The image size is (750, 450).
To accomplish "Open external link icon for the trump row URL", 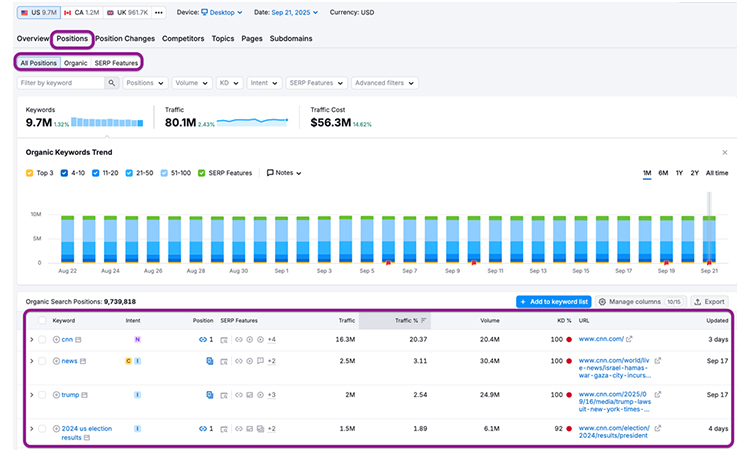I will (x=658, y=395).
